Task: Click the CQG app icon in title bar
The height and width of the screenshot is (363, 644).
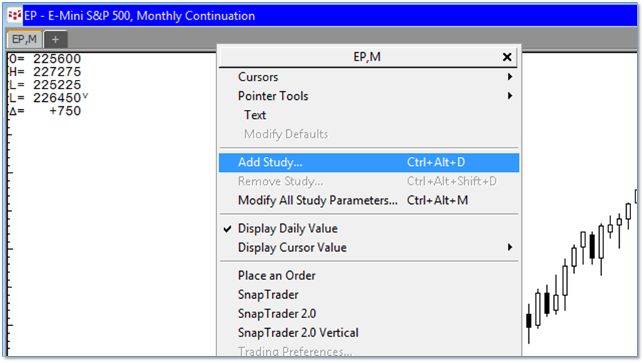Action: click(x=14, y=16)
